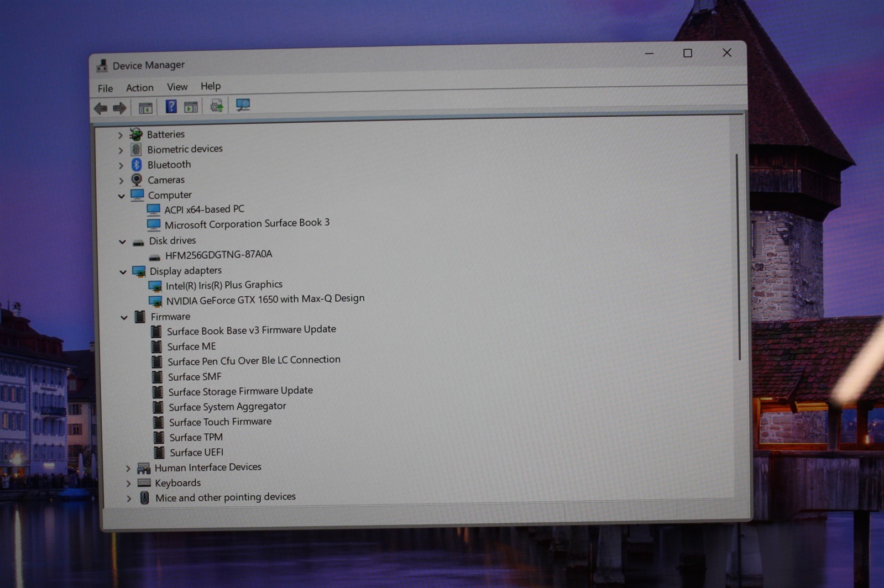Maximize the Device Manager window
This screenshot has width=884, height=588.
[x=687, y=54]
